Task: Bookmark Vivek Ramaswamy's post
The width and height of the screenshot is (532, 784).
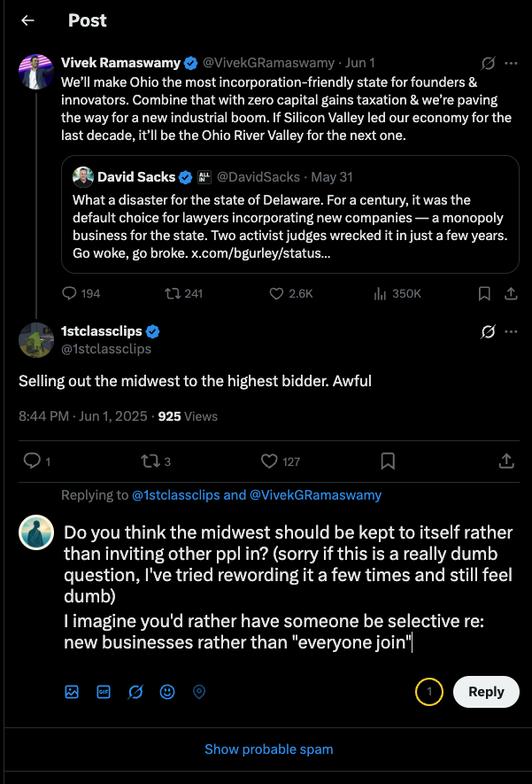Action: point(484,293)
